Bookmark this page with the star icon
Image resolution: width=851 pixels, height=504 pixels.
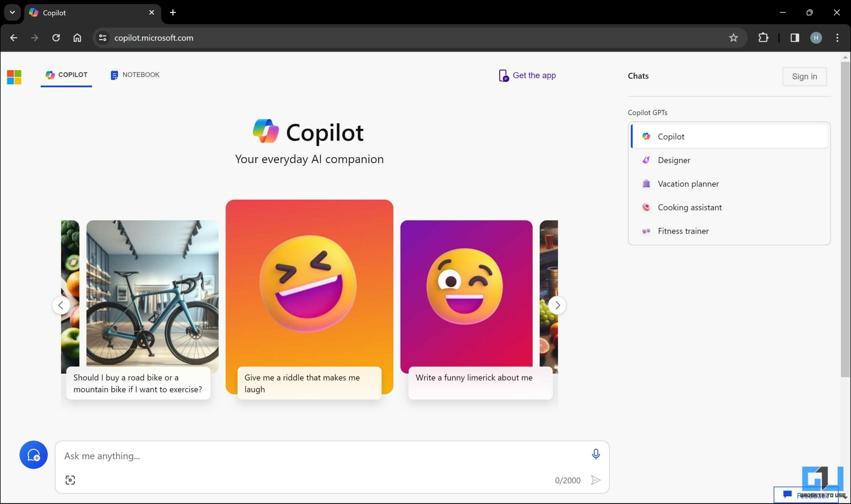(733, 38)
